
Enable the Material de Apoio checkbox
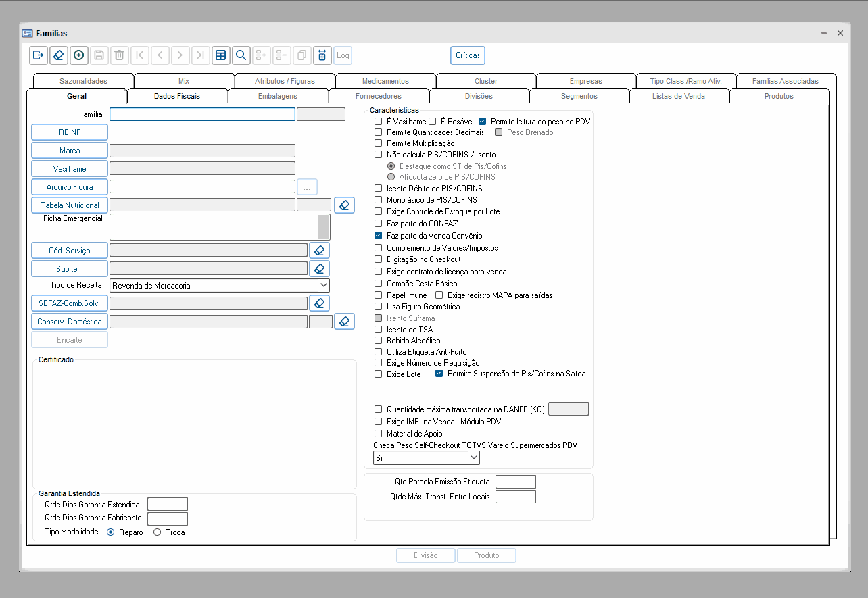click(x=379, y=434)
